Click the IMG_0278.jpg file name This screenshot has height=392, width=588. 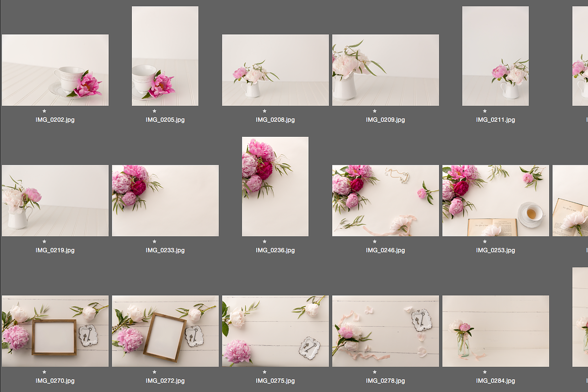tap(386, 381)
